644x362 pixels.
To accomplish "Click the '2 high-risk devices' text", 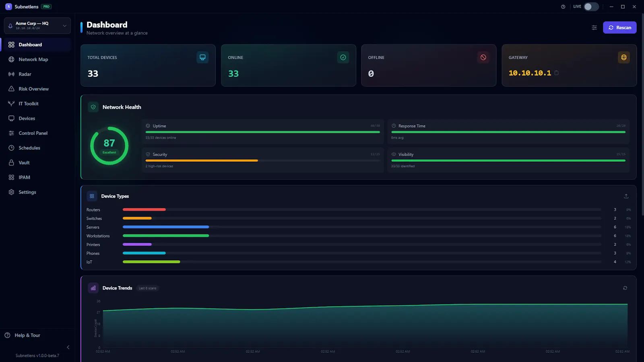I will (x=159, y=166).
